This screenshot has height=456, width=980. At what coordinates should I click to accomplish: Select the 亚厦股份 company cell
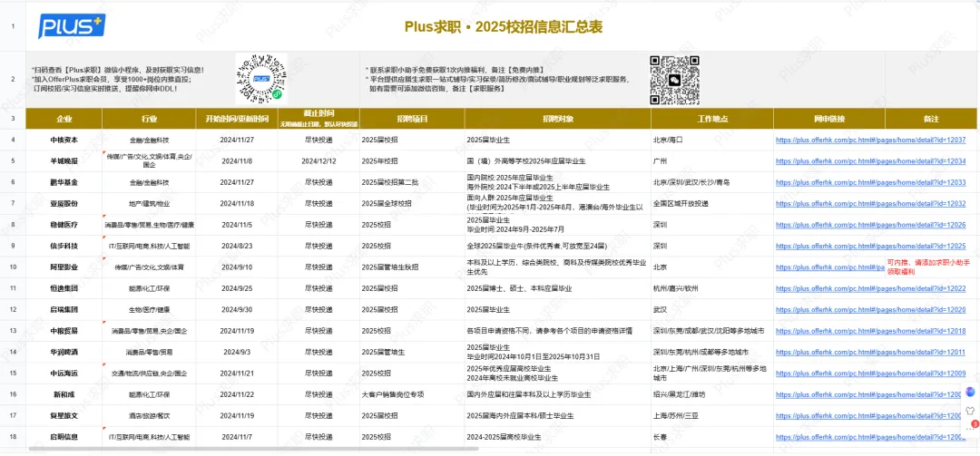(x=64, y=204)
